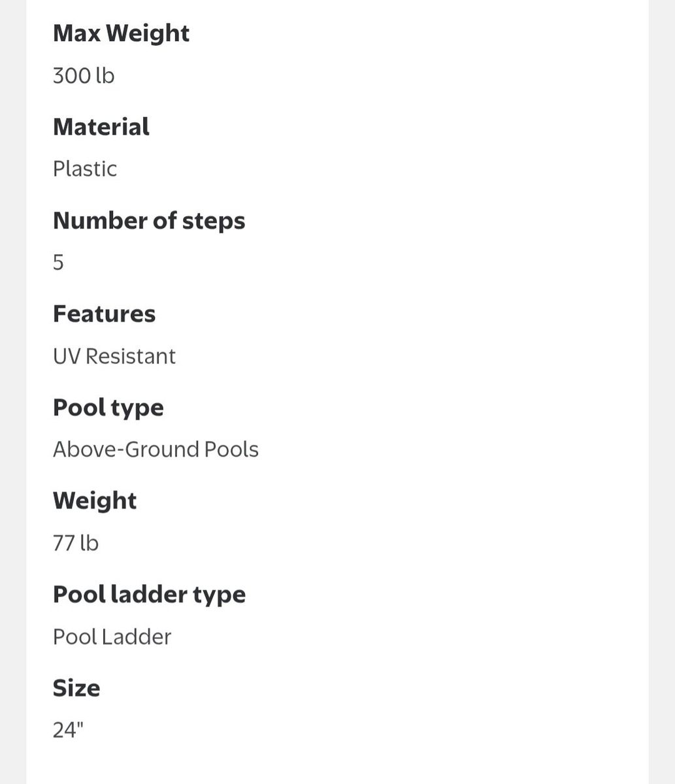Click the 24" size value
This screenshot has width=675, height=784.
pos(69,730)
